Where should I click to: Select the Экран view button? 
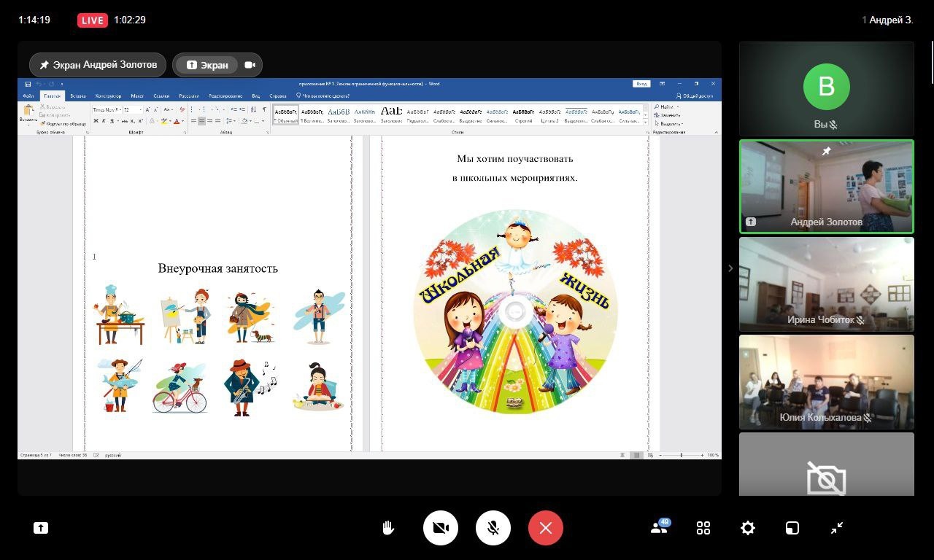(207, 65)
